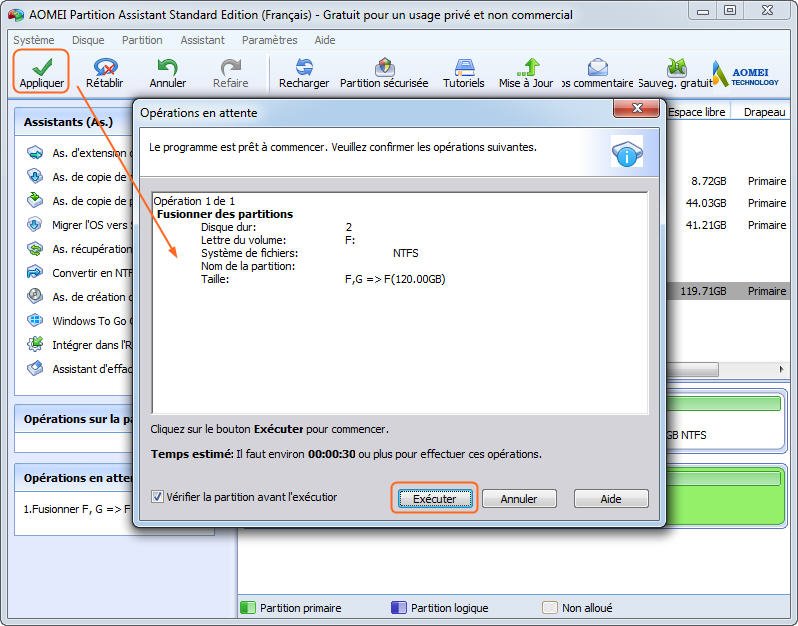Open the Partition menu
Image resolution: width=798 pixels, height=626 pixels.
coord(142,40)
